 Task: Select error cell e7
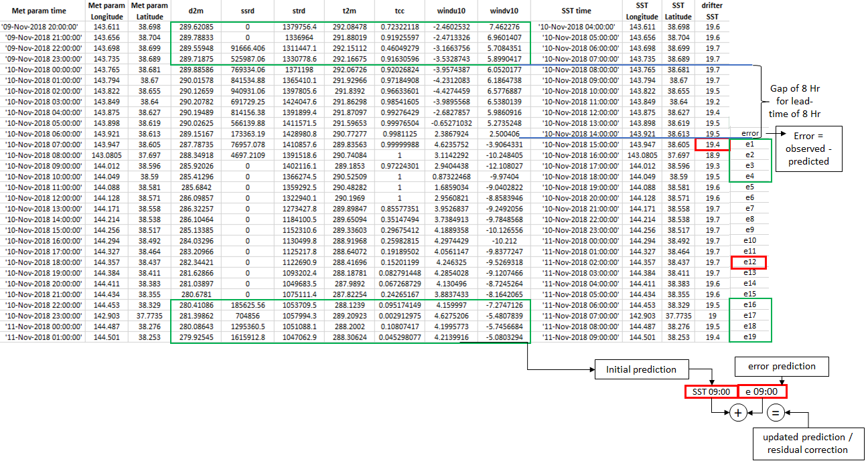(749, 209)
